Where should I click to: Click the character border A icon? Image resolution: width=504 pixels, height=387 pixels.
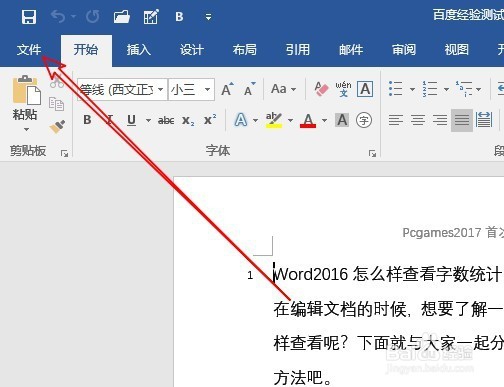pos(365,89)
